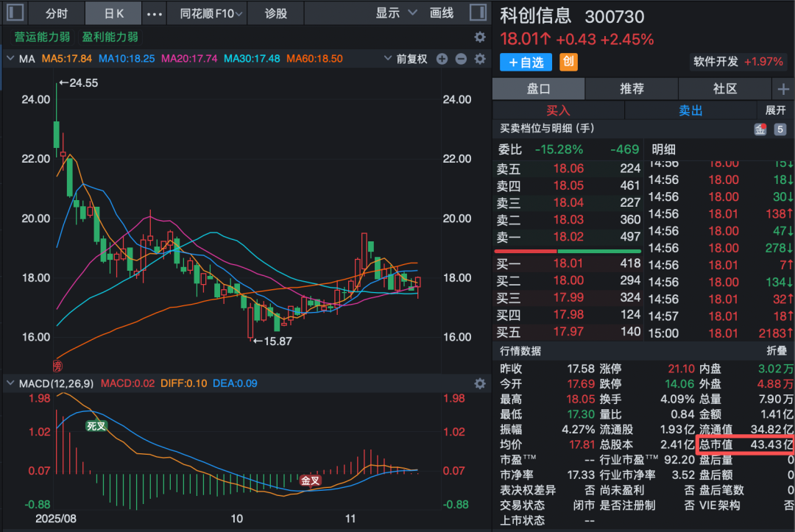Switch order book depth with the 5 toggle
Image resolution: width=795 pixels, height=532 pixels.
click(x=780, y=130)
